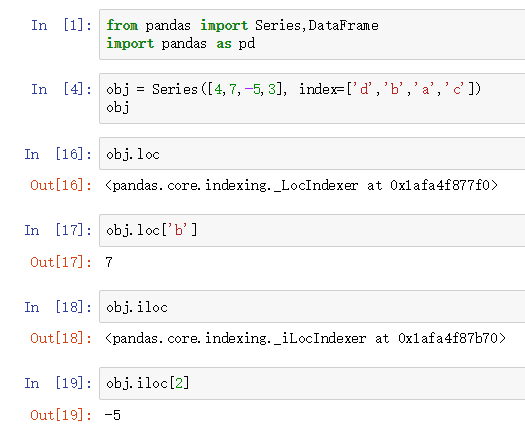Click the In [16]: prompt label
The width and height of the screenshot is (525, 431).
click(x=58, y=154)
